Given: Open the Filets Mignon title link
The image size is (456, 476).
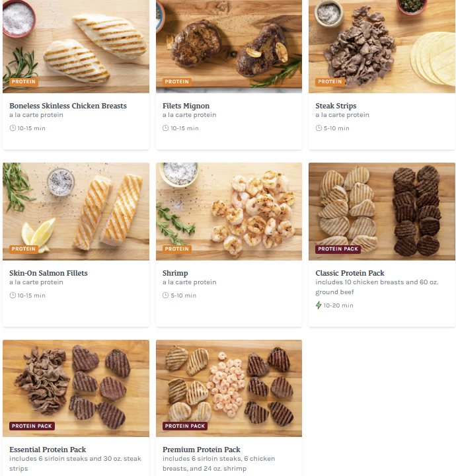Looking at the screenshot, I should (x=186, y=106).
